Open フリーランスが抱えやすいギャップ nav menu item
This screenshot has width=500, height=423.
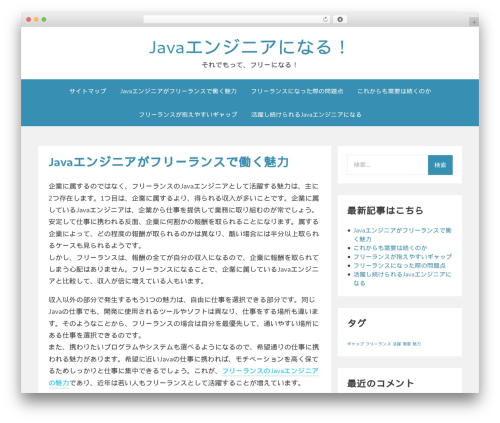click(x=188, y=114)
